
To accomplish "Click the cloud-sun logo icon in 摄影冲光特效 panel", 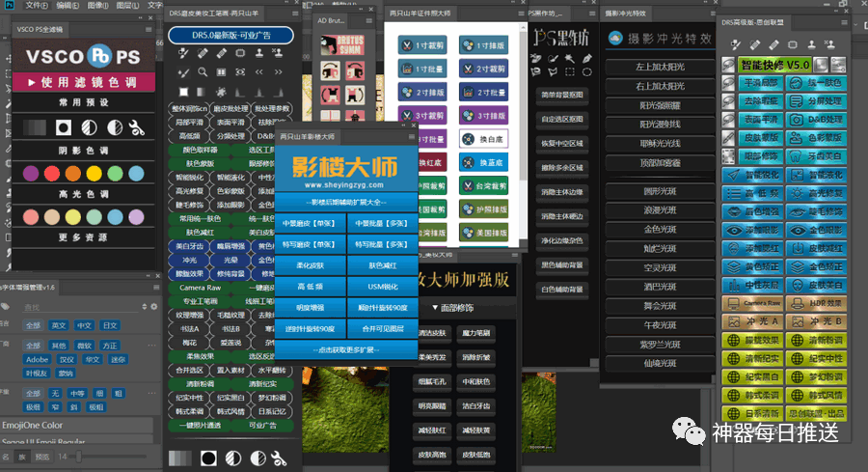I will coord(615,38).
